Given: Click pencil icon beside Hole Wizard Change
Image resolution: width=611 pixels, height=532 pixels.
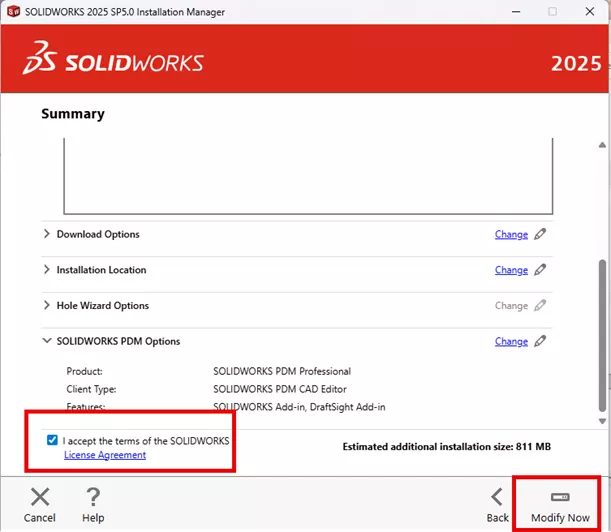Looking at the screenshot, I should coord(540,305).
